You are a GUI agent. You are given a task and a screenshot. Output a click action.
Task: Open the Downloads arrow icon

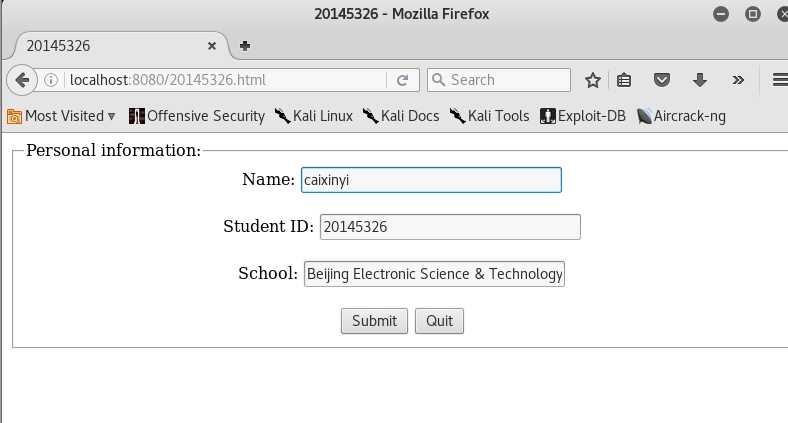coord(699,80)
